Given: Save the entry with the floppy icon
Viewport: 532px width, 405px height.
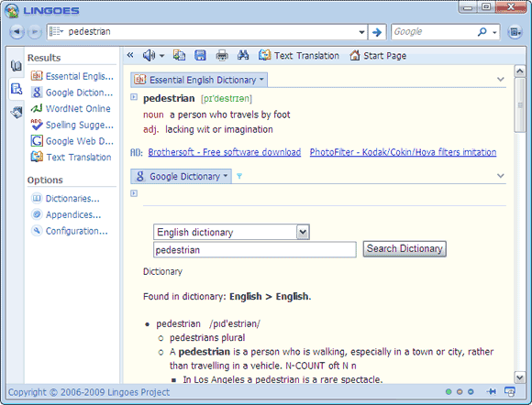Looking at the screenshot, I should point(200,55).
